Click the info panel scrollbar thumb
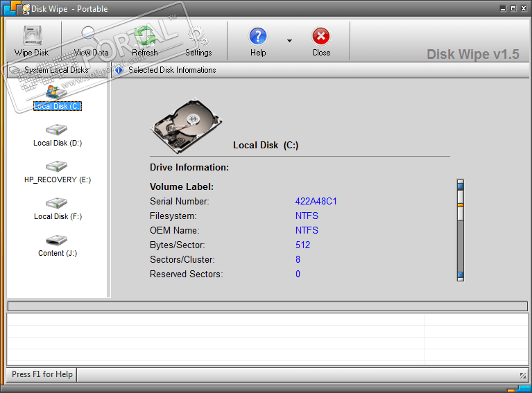Screen dimensions: 532x393 [x=461, y=206]
